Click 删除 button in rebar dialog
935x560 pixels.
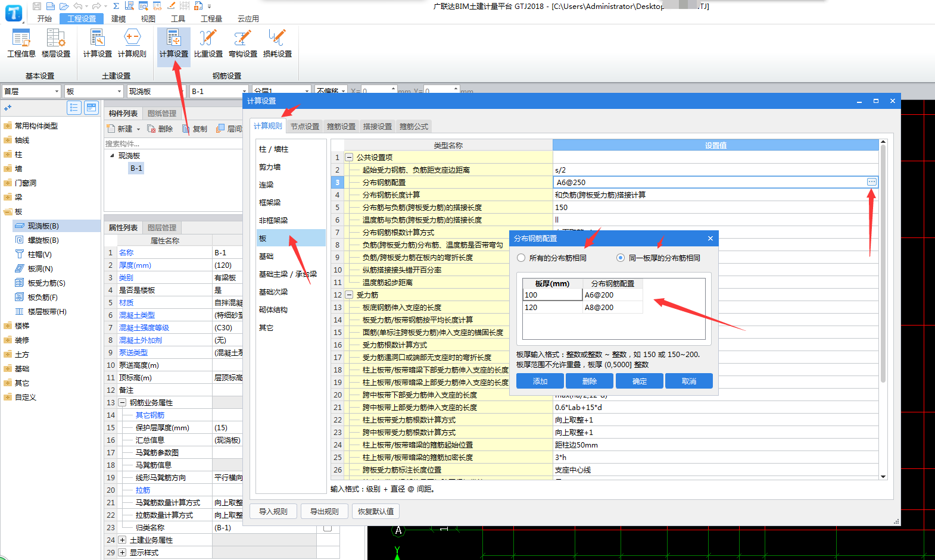point(590,381)
